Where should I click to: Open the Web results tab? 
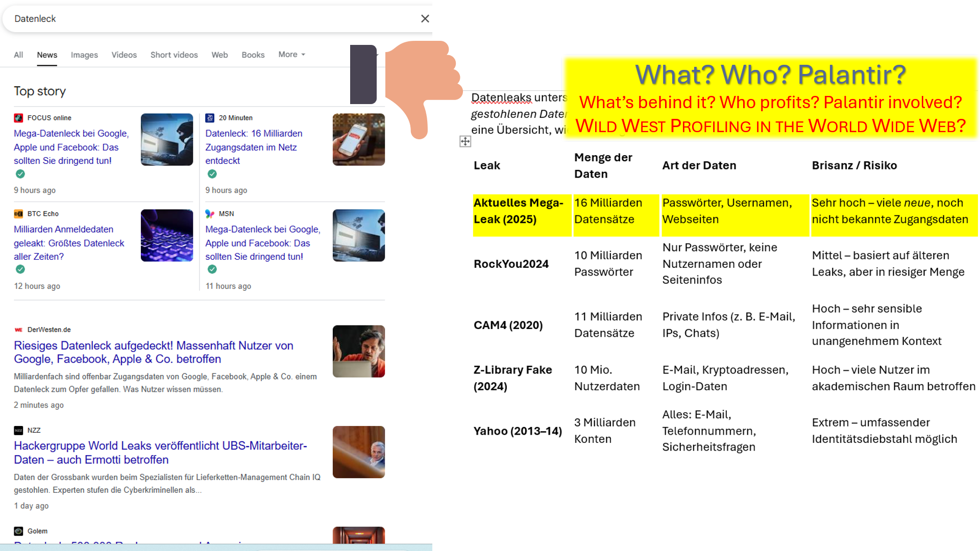219,55
